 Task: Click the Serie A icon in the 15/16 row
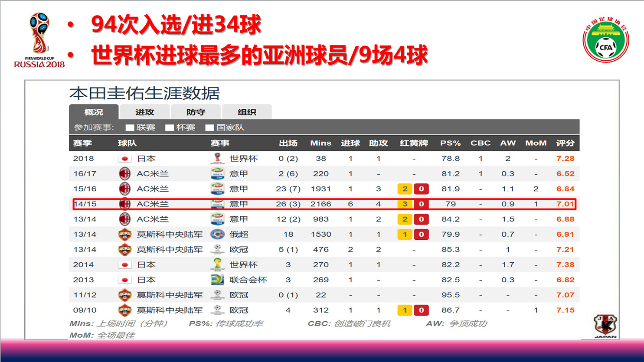point(217,189)
